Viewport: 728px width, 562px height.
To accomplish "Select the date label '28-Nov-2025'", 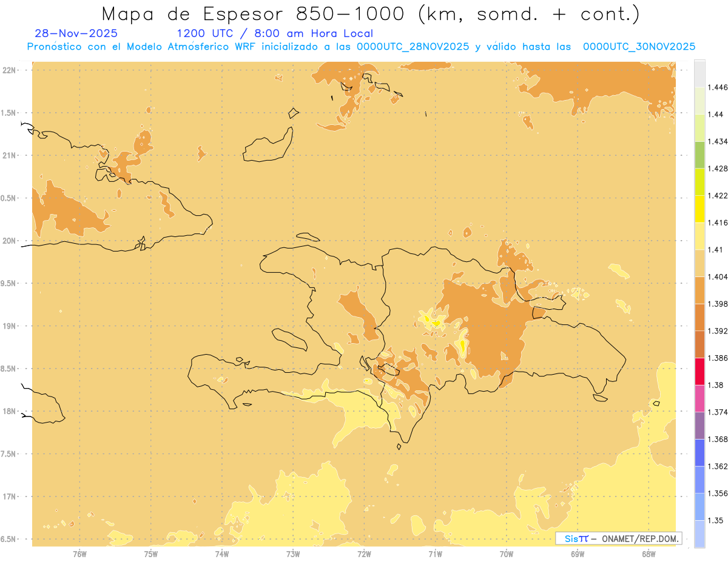I will coord(76,33).
